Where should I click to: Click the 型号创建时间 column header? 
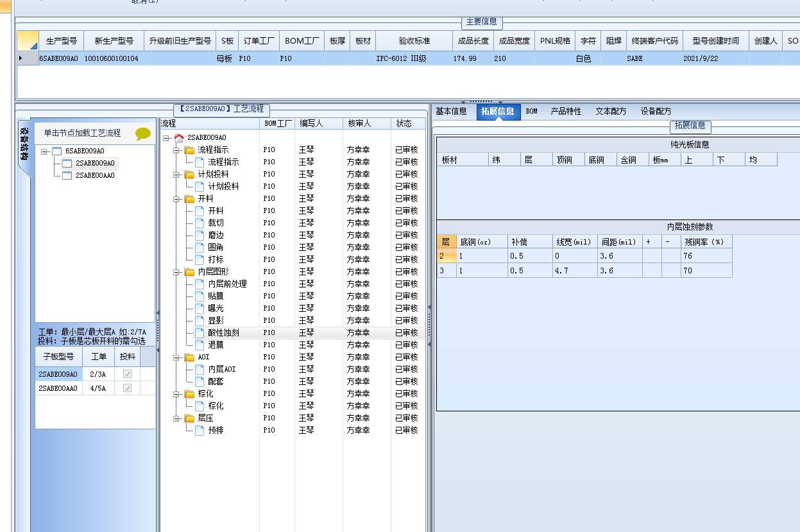[x=715, y=40]
